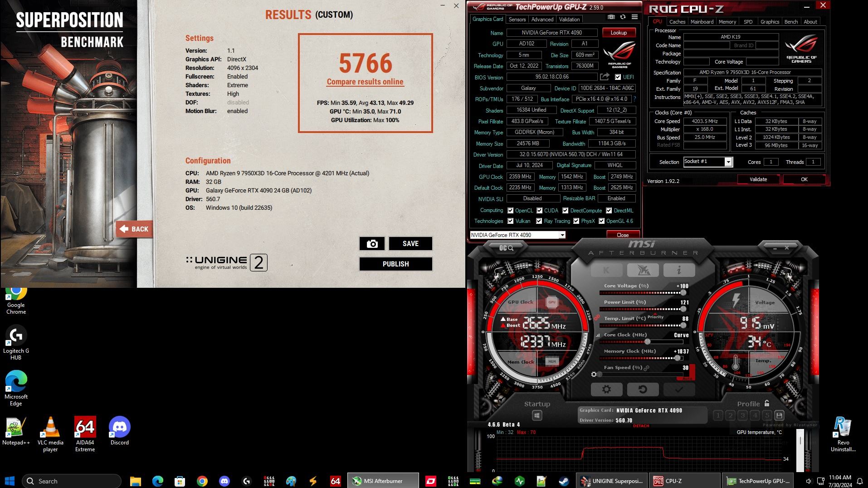Switch to the Advanced tab in GPU-Z
Image resolution: width=868 pixels, height=488 pixels.
pyautogui.click(x=542, y=20)
